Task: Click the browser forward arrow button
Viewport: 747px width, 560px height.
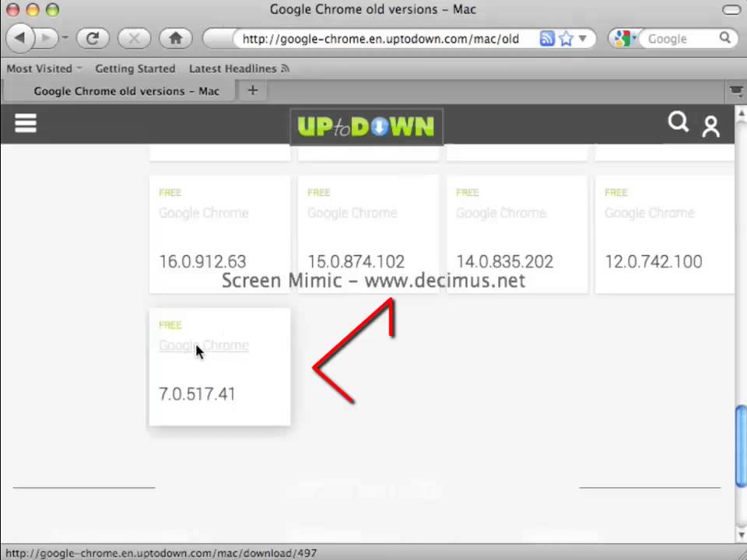Action: click(46, 38)
